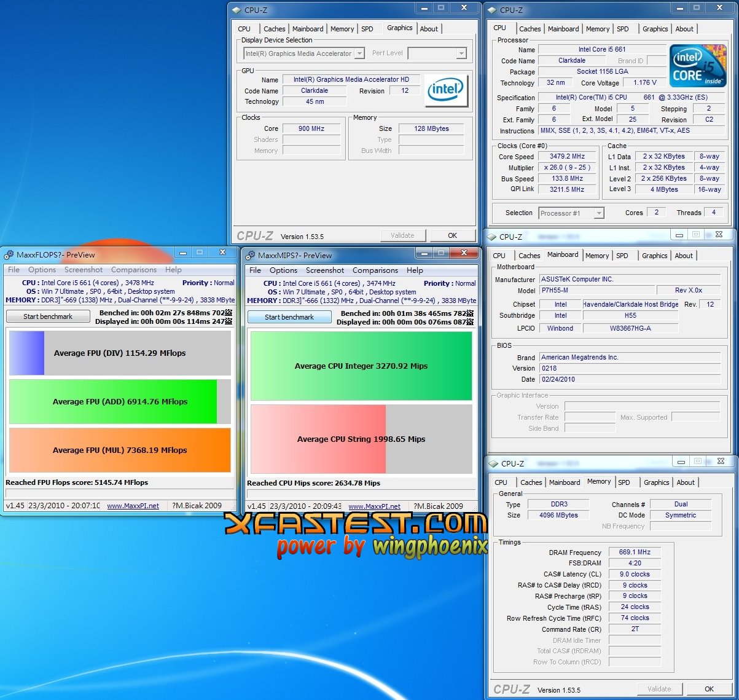Switch to SPD tab in CPU-Z Graphics window

point(367,29)
